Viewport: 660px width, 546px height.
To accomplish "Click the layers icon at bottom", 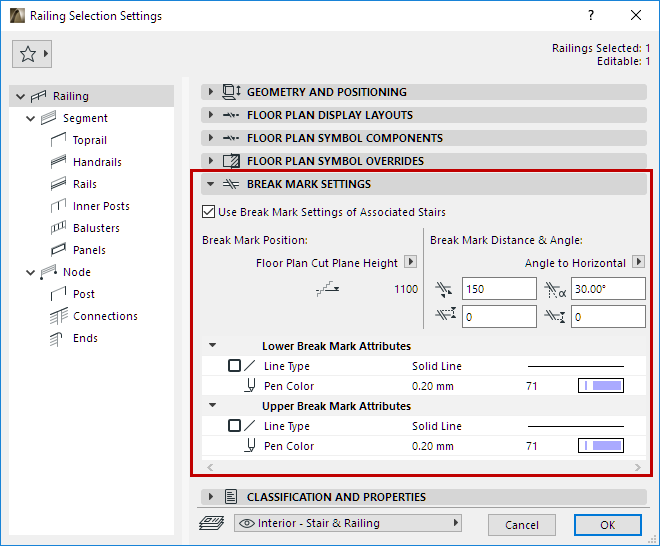I will click(211, 523).
